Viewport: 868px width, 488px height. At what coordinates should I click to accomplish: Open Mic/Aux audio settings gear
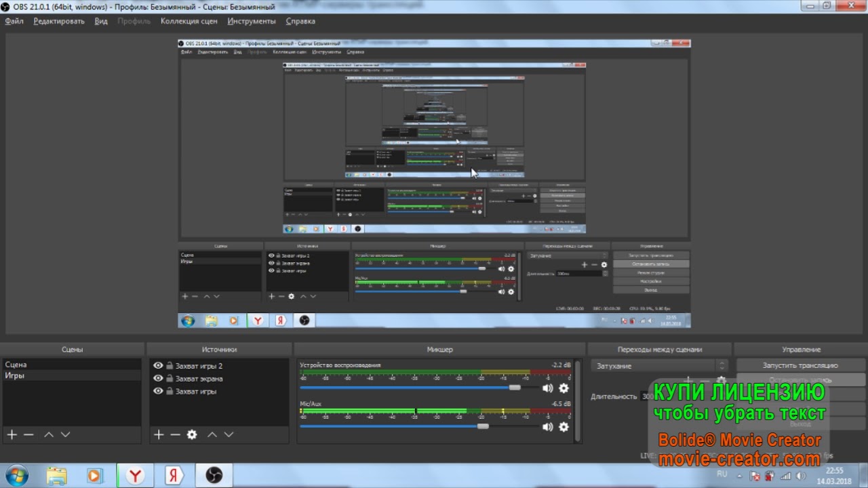point(564,427)
